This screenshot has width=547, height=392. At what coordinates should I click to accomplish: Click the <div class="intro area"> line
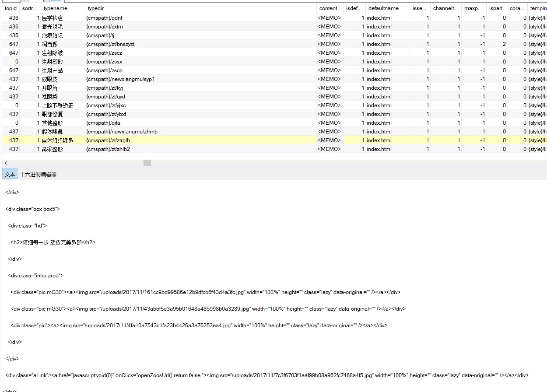coord(35,276)
